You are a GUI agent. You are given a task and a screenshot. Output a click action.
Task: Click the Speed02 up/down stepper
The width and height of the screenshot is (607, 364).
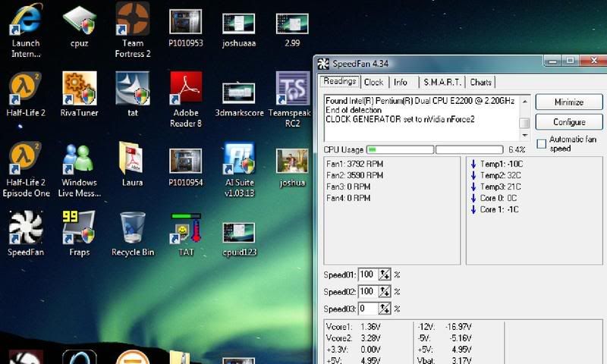(x=385, y=291)
